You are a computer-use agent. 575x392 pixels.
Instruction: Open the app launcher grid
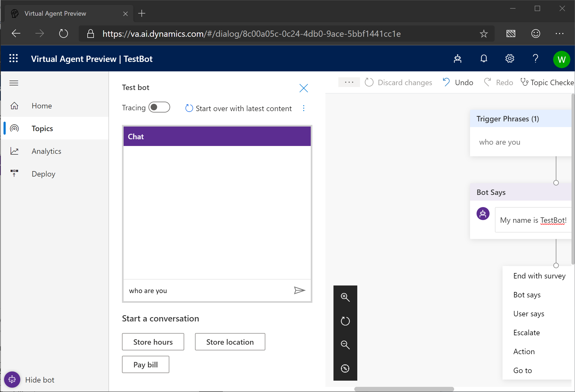[14, 59]
